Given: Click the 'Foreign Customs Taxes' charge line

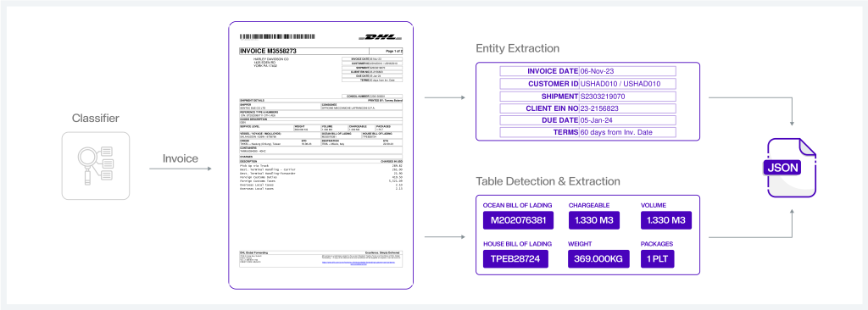Looking at the screenshot, I should click(x=258, y=180).
